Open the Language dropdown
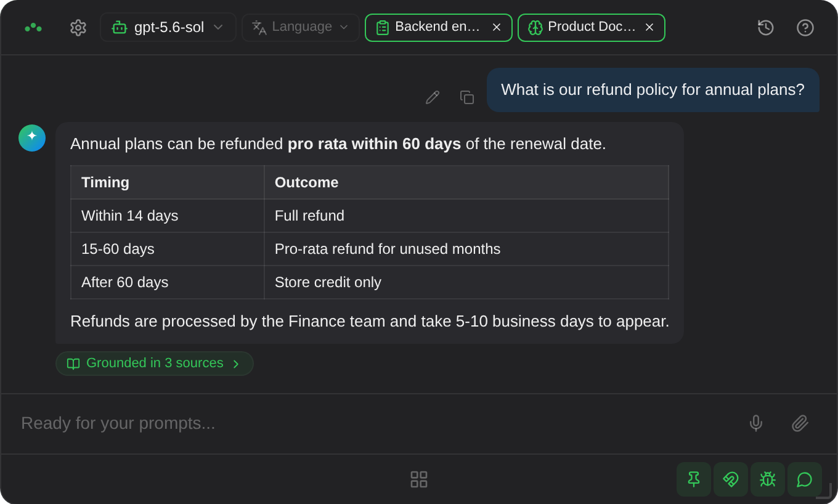Image resolution: width=838 pixels, height=504 pixels. (301, 27)
